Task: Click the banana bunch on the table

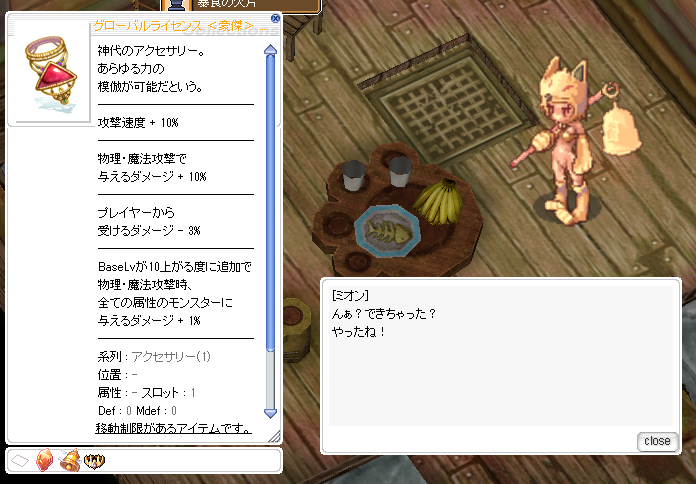Action: pos(439,202)
